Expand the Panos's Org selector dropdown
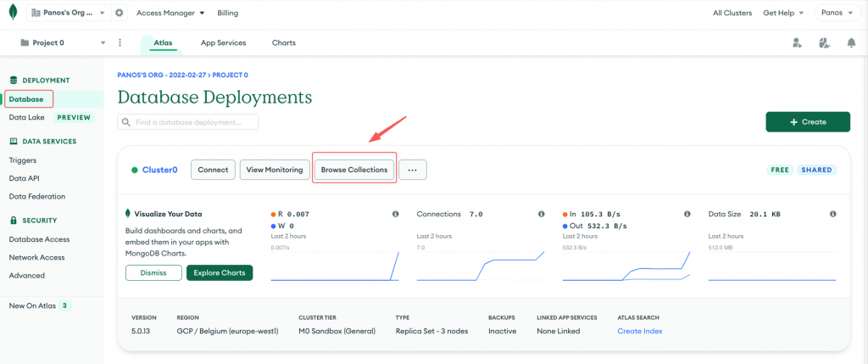The height and width of the screenshot is (364, 868). [68, 13]
